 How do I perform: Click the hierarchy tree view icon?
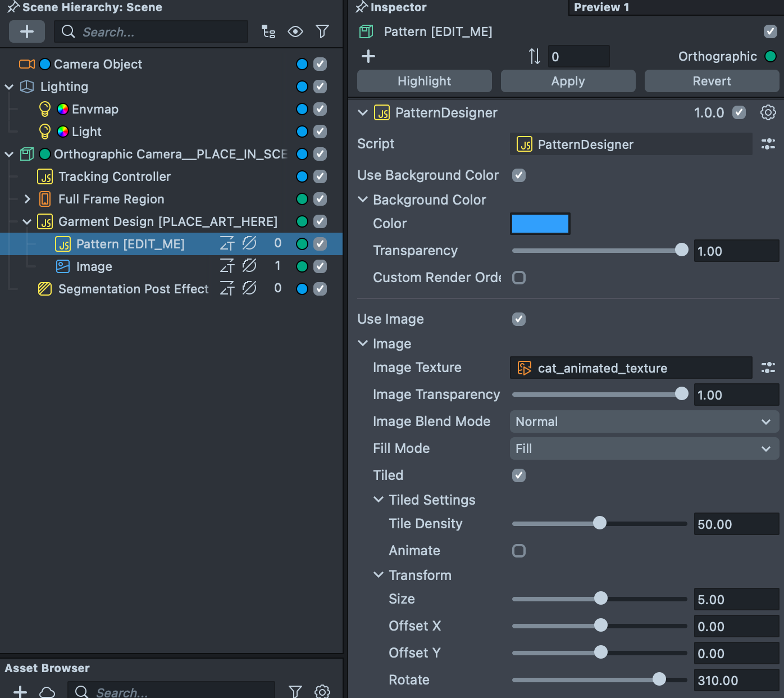tap(268, 31)
